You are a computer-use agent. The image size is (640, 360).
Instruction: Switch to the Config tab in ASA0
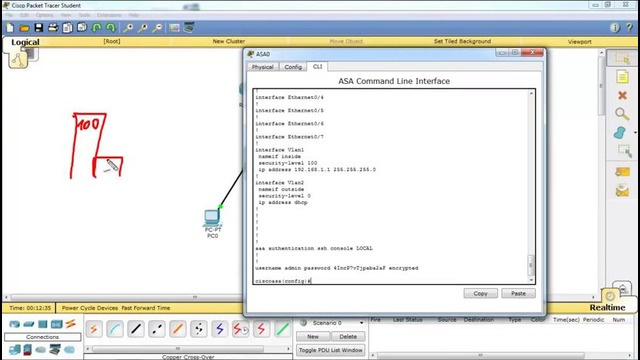pos(293,67)
